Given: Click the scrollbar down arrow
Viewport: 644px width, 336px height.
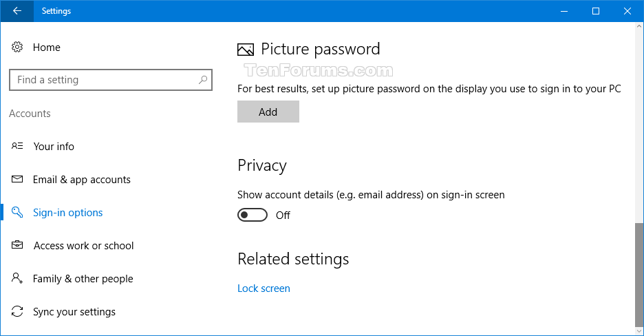Looking at the screenshot, I should pos(639,330).
